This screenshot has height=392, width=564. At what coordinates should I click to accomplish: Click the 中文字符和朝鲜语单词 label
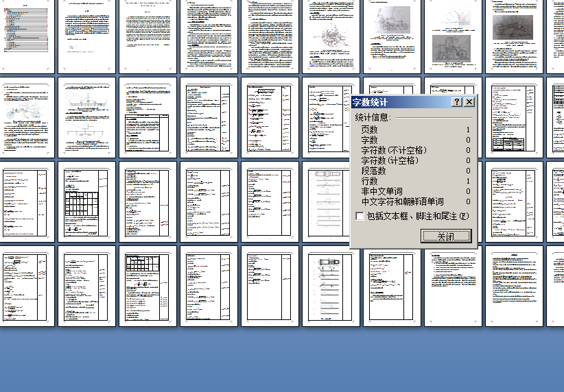click(x=402, y=201)
